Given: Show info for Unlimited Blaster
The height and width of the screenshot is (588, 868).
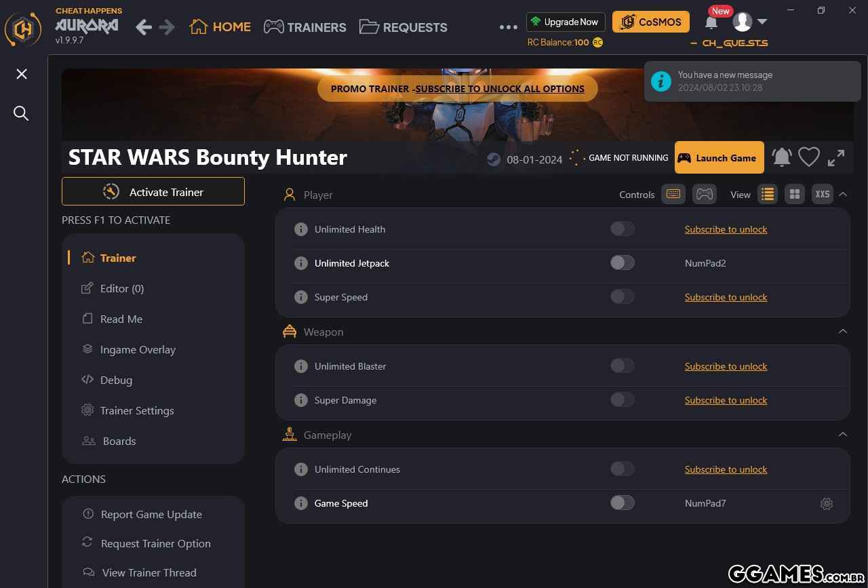Looking at the screenshot, I should [x=301, y=366].
